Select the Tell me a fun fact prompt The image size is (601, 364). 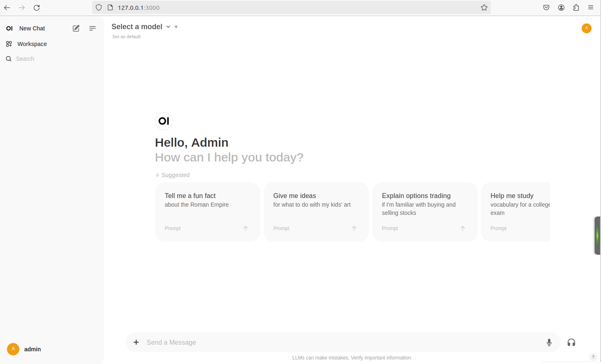(207, 212)
